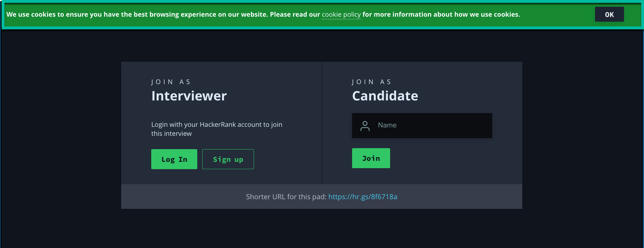644x248 pixels.
Task: Click the Join button below the Name field
Action: pos(371,158)
